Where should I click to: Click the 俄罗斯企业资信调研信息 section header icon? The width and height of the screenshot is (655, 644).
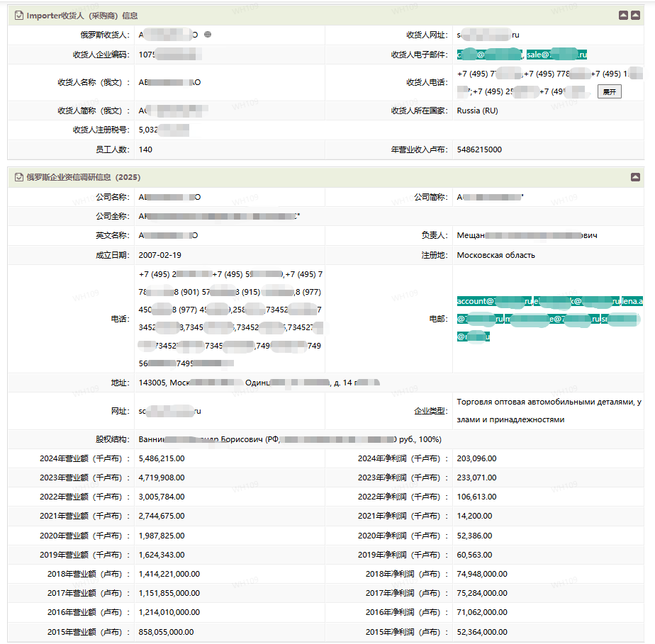coord(20,177)
